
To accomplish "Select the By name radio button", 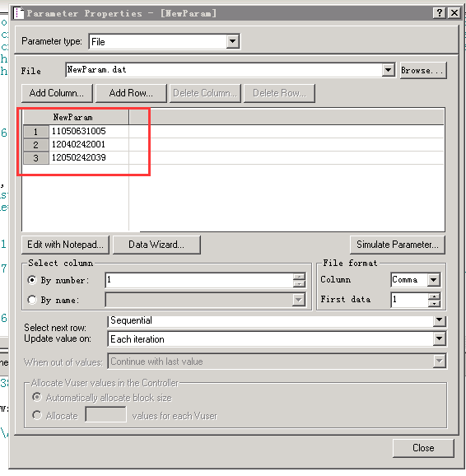I will pos(32,300).
